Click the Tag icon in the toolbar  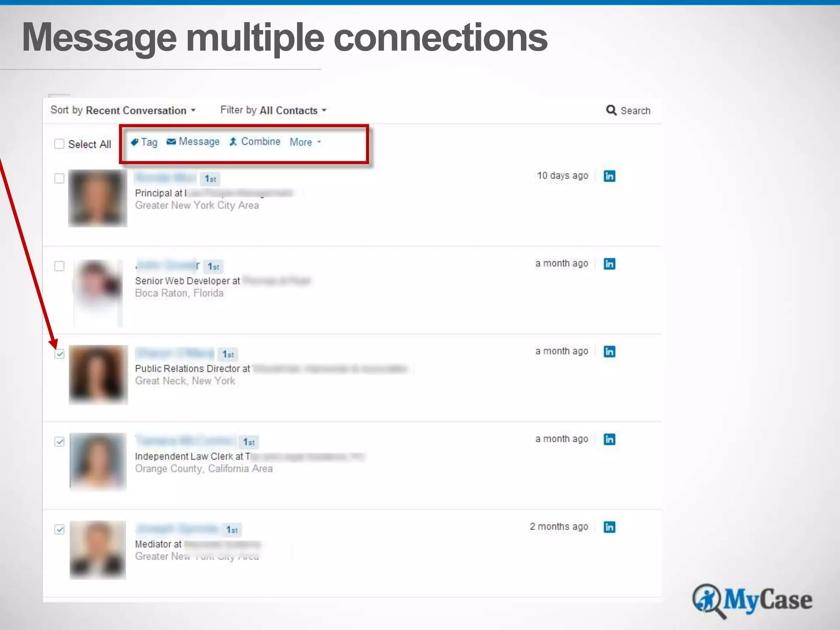134,142
